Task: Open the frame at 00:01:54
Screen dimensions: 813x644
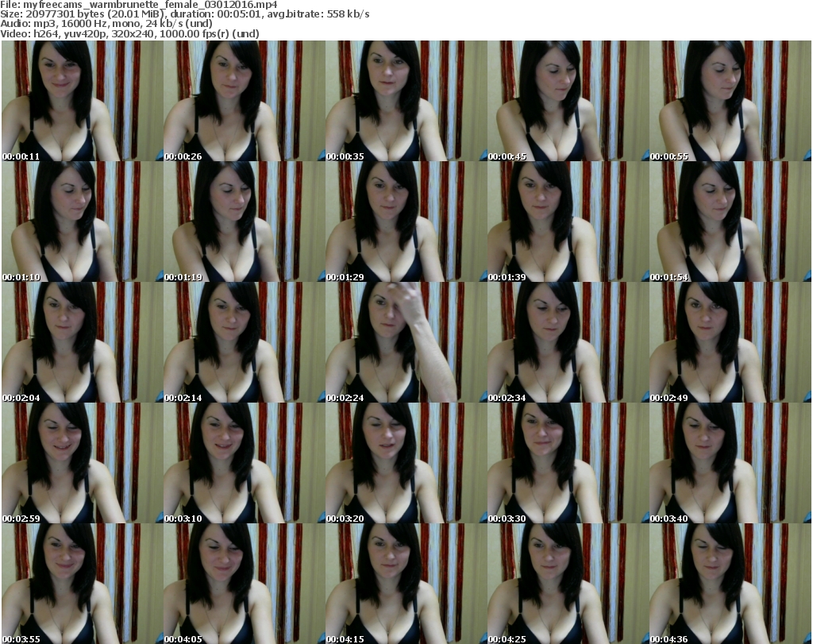Action: click(x=730, y=222)
